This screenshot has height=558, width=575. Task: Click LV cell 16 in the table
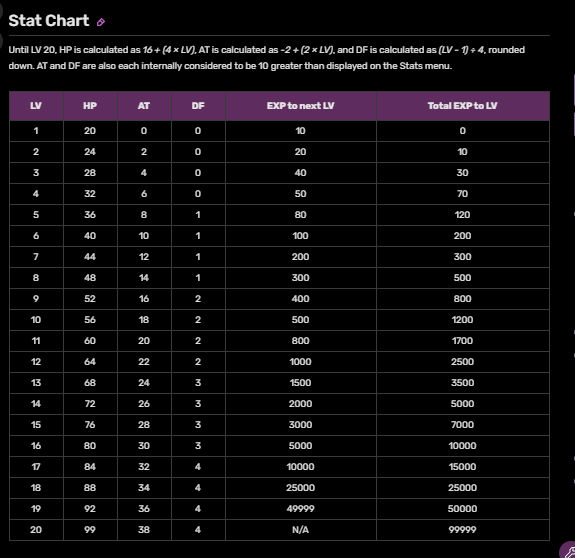coord(36,445)
